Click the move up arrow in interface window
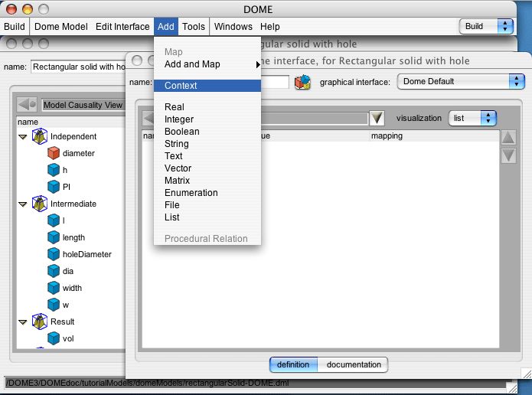 click(508, 138)
